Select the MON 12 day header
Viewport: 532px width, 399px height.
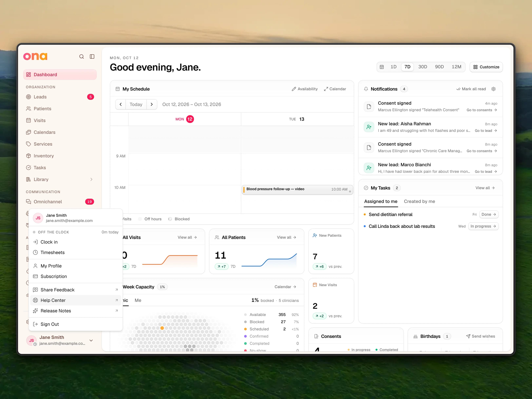point(184,119)
